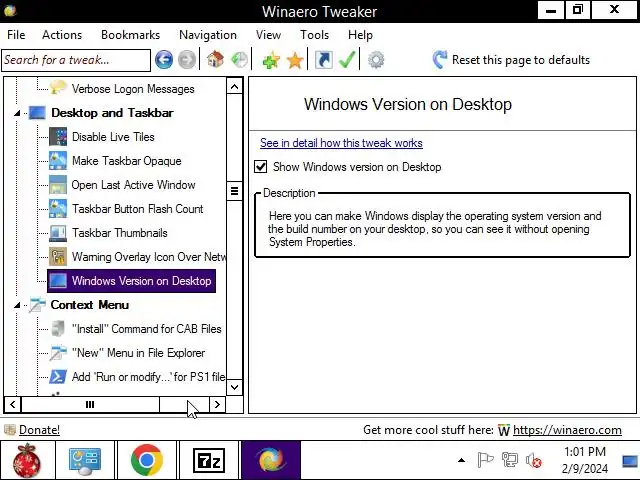Click the Disable Live Tiles icon

tap(58, 137)
